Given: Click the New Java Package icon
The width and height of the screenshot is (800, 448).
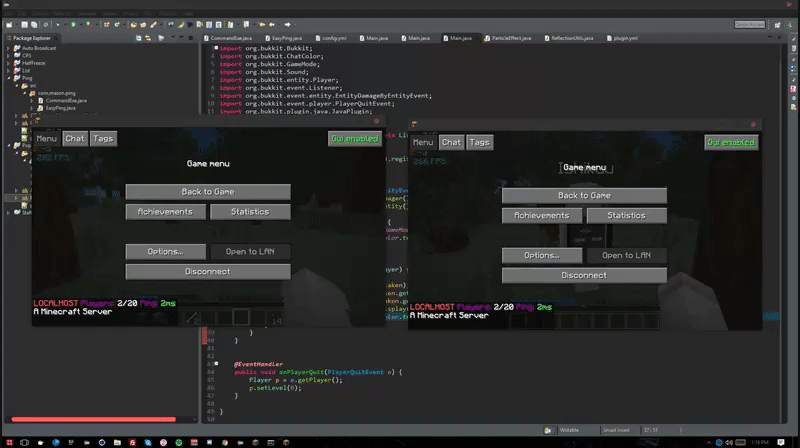Looking at the screenshot, I should 107,24.
